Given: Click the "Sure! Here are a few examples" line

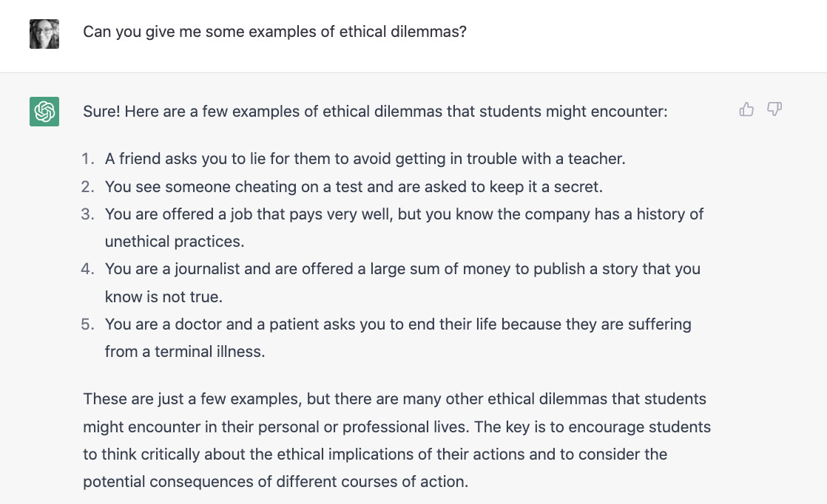Looking at the screenshot, I should [x=375, y=112].
